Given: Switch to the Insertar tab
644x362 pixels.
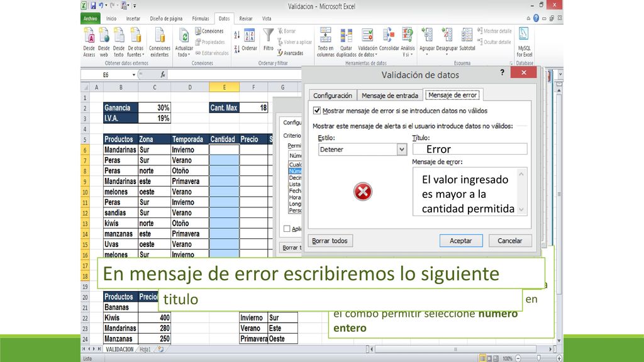Looking at the screenshot, I should (x=133, y=18).
